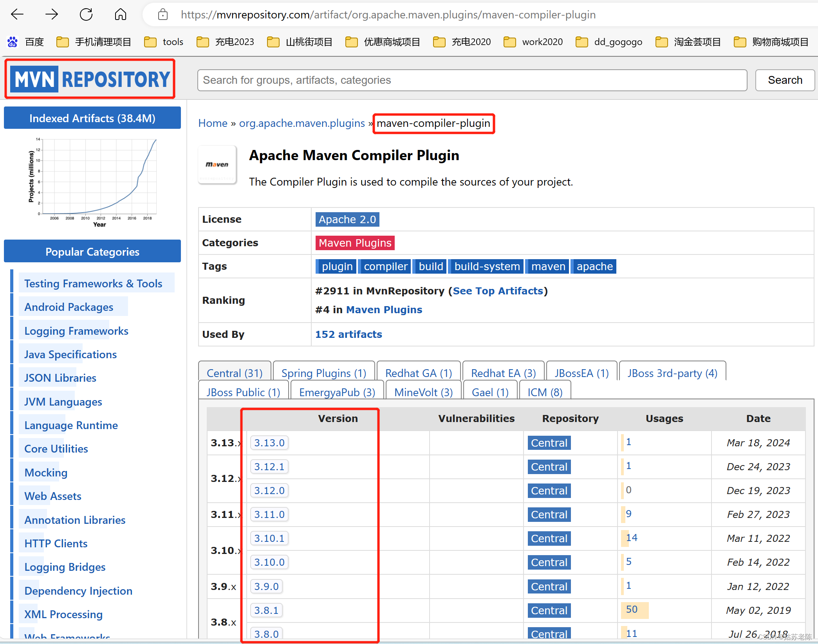Open version 3.8.1

[266, 610]
